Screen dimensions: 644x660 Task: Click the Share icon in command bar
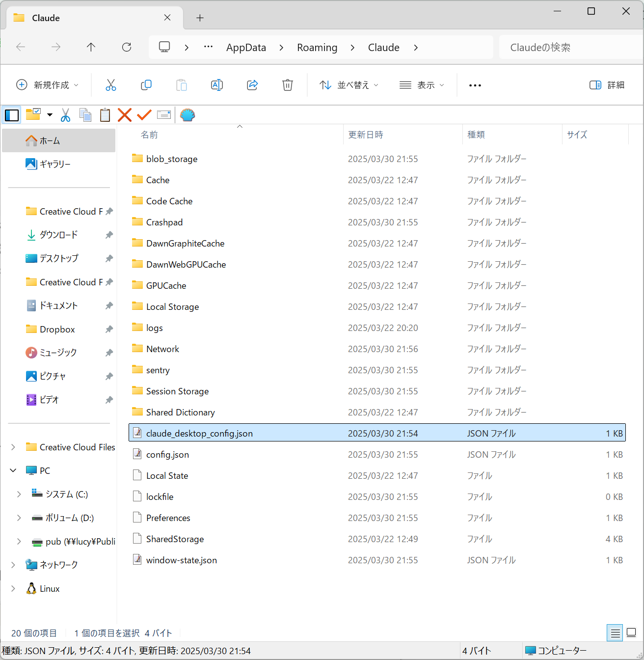click(252, 85)
